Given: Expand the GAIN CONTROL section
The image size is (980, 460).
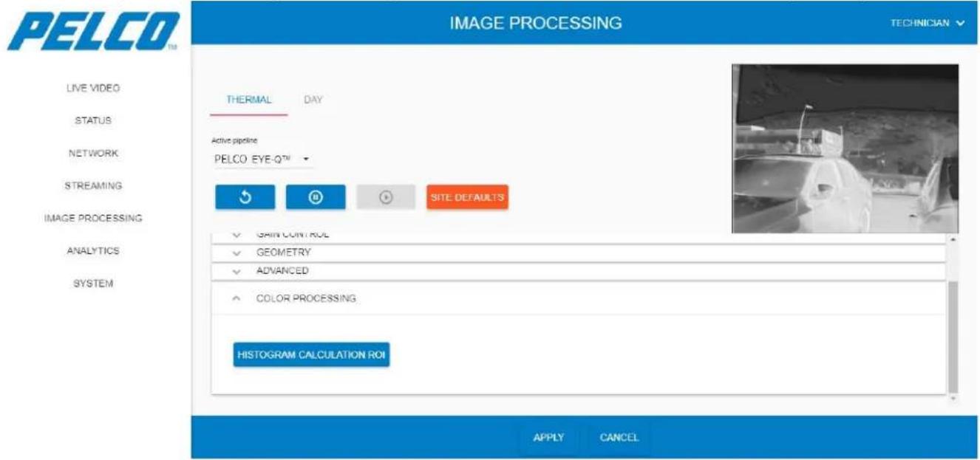Looking at the screenshot, I should [x=578, y=235].
